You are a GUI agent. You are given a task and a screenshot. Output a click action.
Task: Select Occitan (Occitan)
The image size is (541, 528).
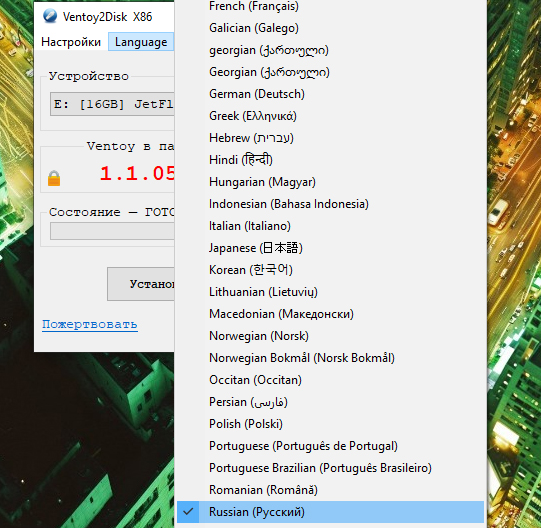tap(330, 380)
